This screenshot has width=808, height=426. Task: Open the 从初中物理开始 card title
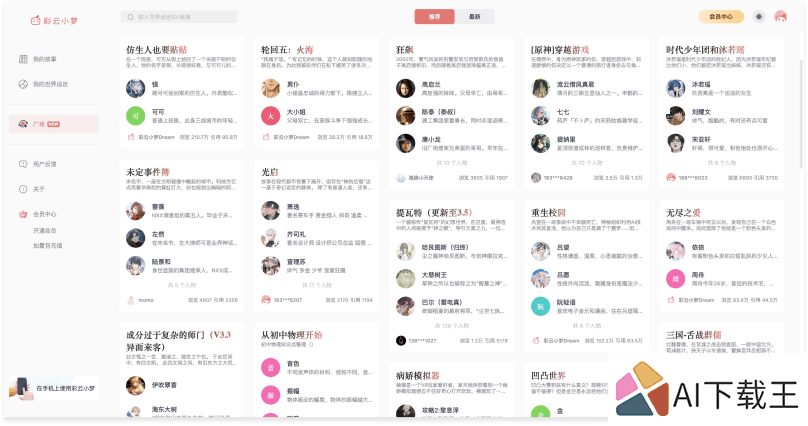click(292, 335)
